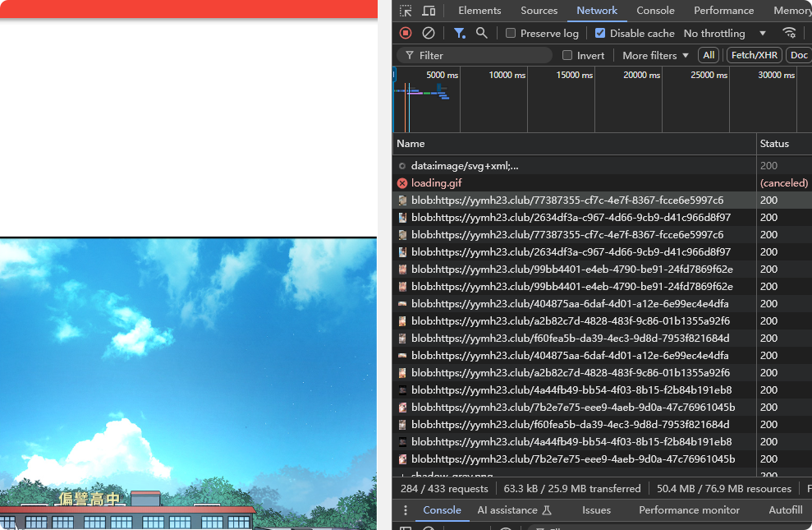Open the Performance monitor drawer tab
Image resolution: width=812 pixels, height=530 pixels.
[690, 510]
